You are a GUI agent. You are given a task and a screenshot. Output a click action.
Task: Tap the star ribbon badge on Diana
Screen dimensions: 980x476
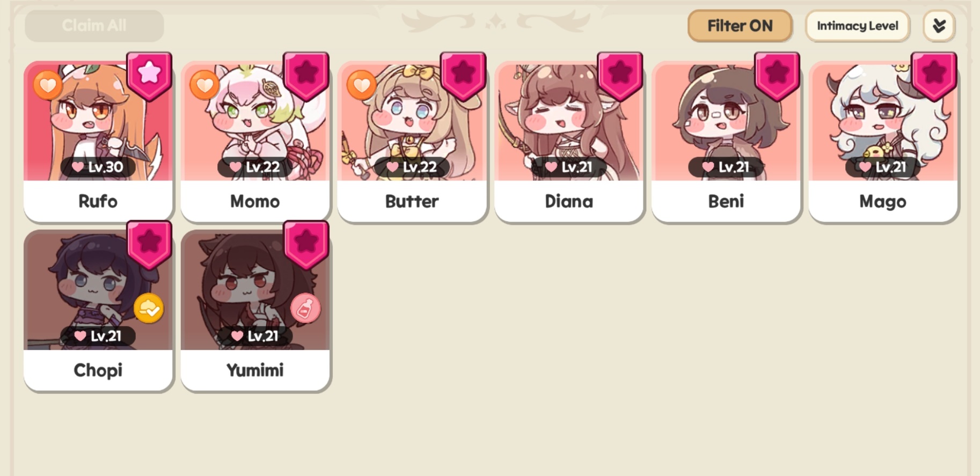pyautogui.click(x=620, y=75)
